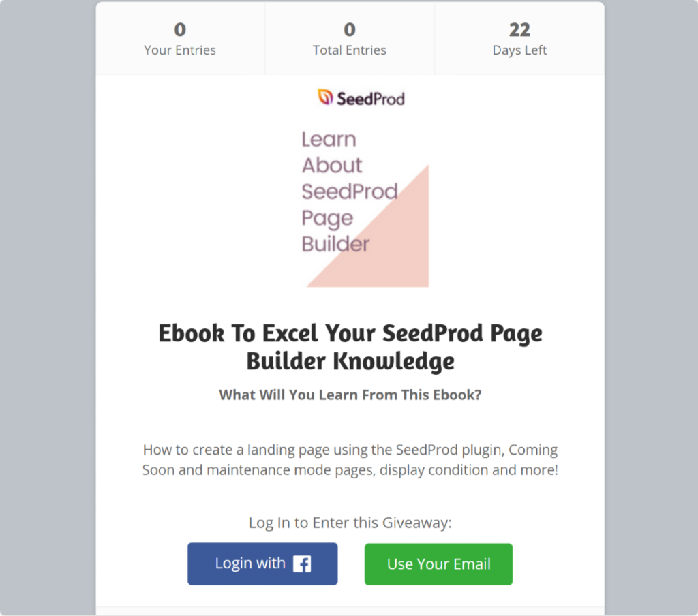Click the 'Your Entries' stat panel

(x=180, y=38)
